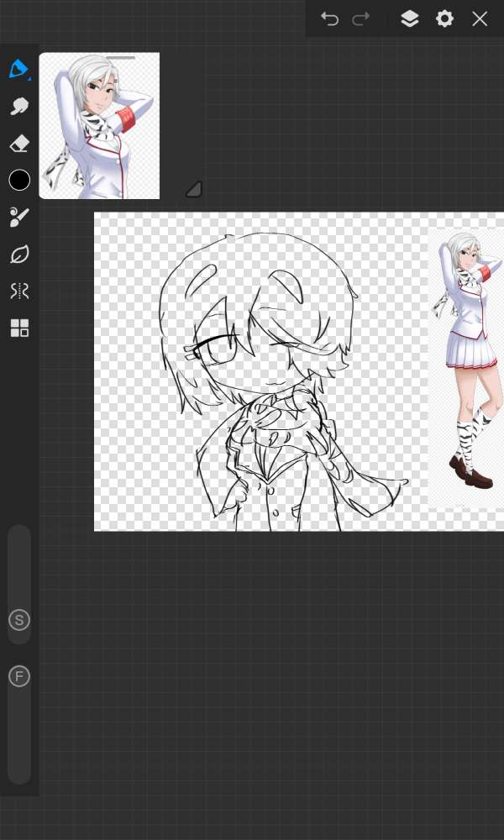Open the black color swatch
This screenshot has height=840, width=504.
click(19, 181)
